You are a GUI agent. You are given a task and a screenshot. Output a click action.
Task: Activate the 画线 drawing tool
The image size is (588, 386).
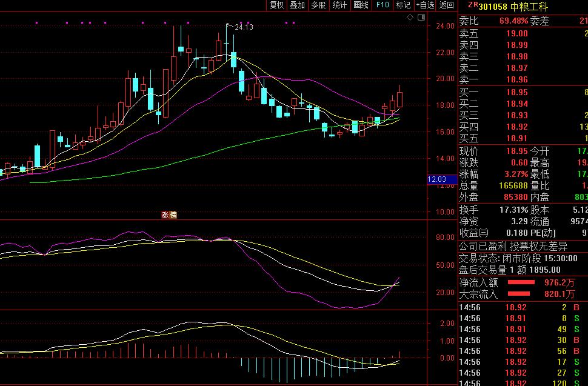(361, 5)
